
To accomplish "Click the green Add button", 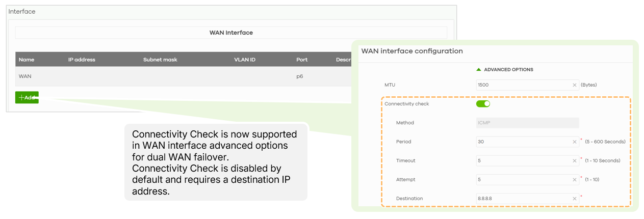I will click(27, 97).
